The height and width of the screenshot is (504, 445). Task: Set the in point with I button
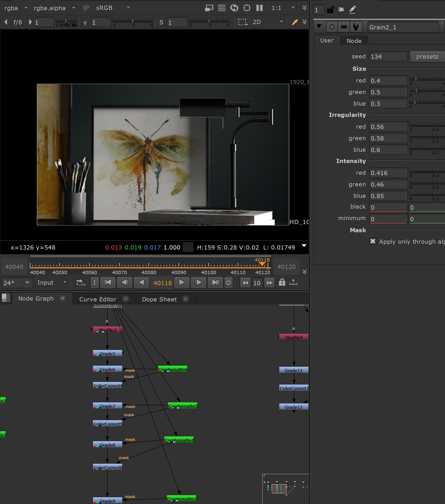pos(94,283)
